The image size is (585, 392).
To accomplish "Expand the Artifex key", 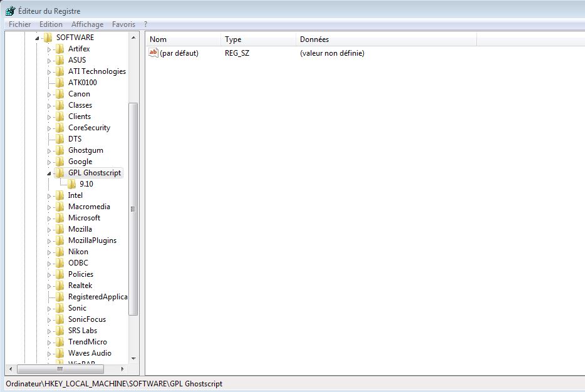I will click(x=49, y=49).
